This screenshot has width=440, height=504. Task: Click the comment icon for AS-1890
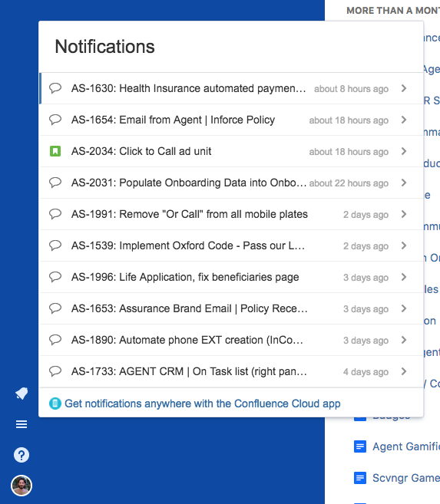tap(55, 340)
